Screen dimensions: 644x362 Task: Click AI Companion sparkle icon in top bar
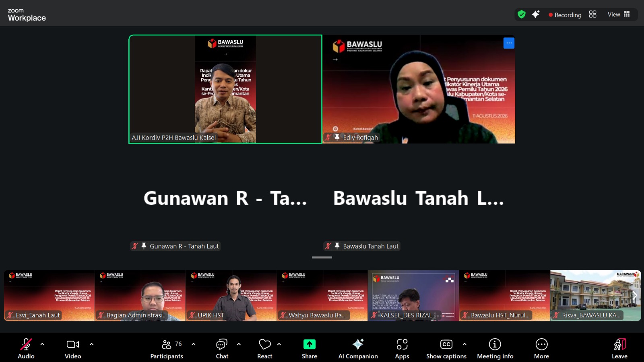(536, 14)
